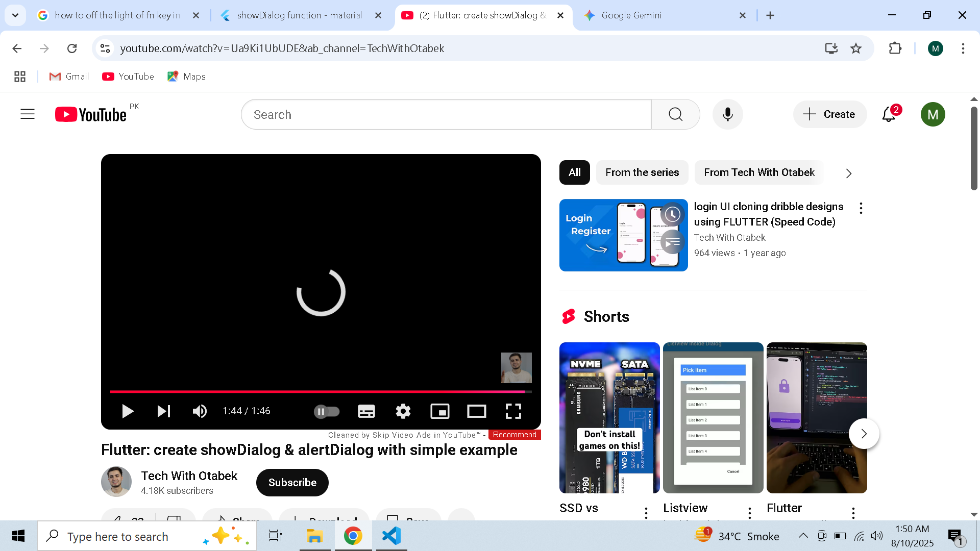Viewport: 980px width, 551px height.
Task: Open the Listview dialog short
Action: pos(713,418)
